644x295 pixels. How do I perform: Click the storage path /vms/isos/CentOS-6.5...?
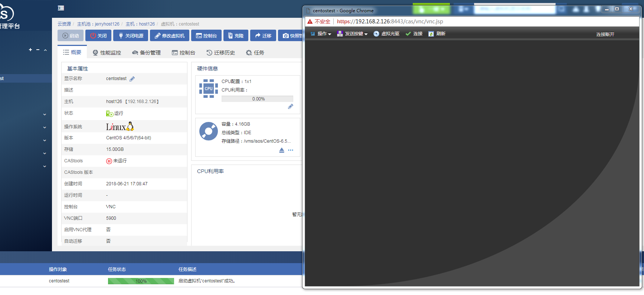(x=267, y=141)
